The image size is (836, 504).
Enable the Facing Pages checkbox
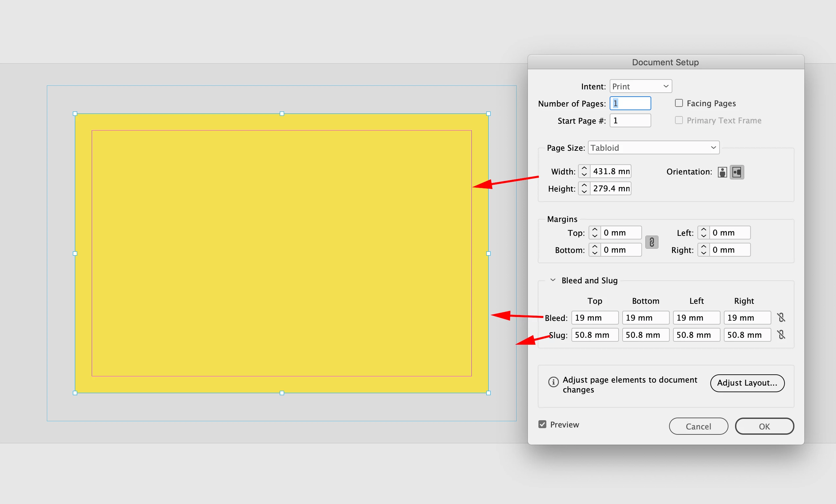click(x=679, y=103)
